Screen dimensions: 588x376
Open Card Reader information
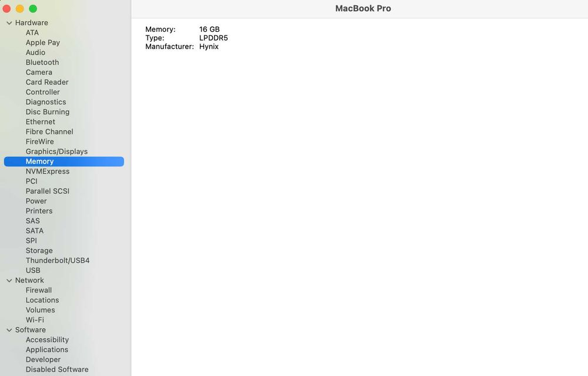click(x=47, y=82)
